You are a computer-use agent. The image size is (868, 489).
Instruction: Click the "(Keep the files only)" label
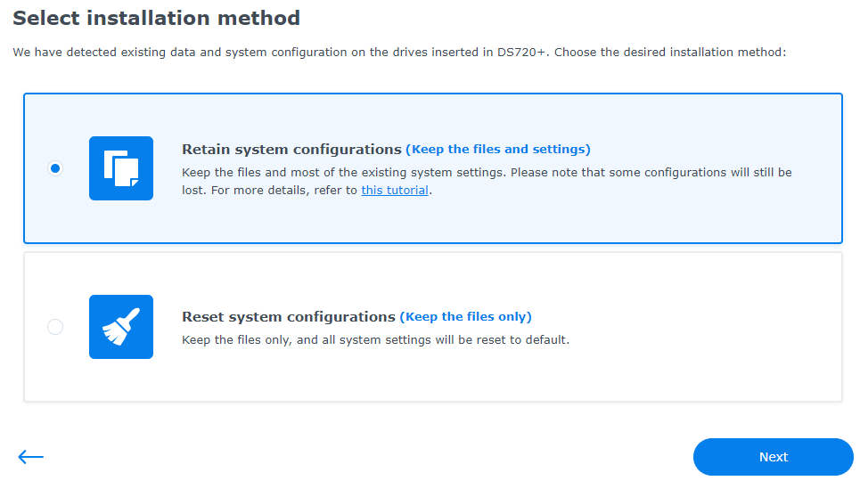pyautogui.click(x=465, y=317)
